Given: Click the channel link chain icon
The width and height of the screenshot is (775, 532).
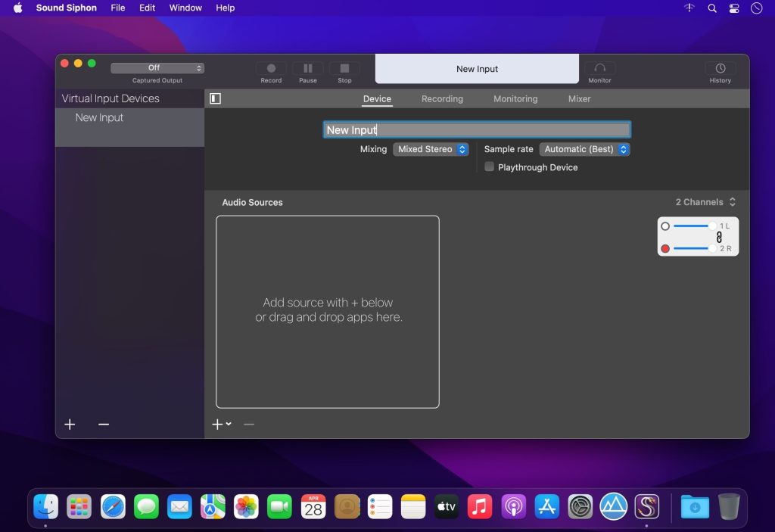Looking at the screenshot, I should [x=719, y=237].
